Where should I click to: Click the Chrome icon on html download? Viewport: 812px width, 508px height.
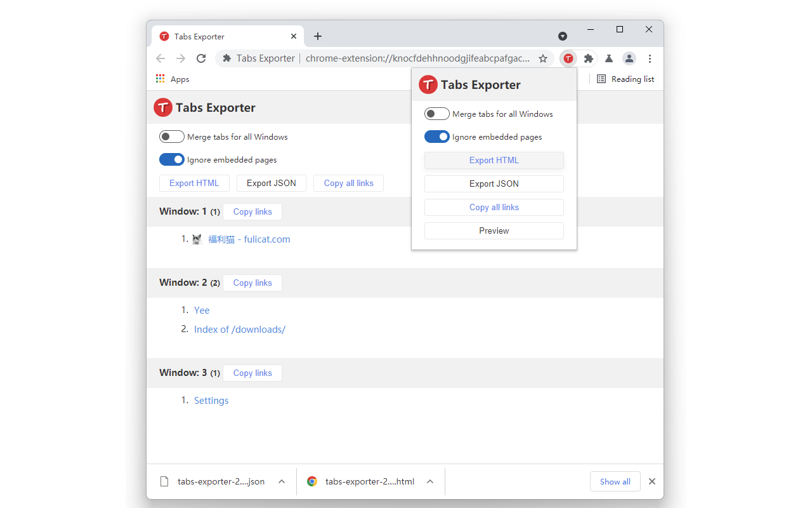coord(312,481)
